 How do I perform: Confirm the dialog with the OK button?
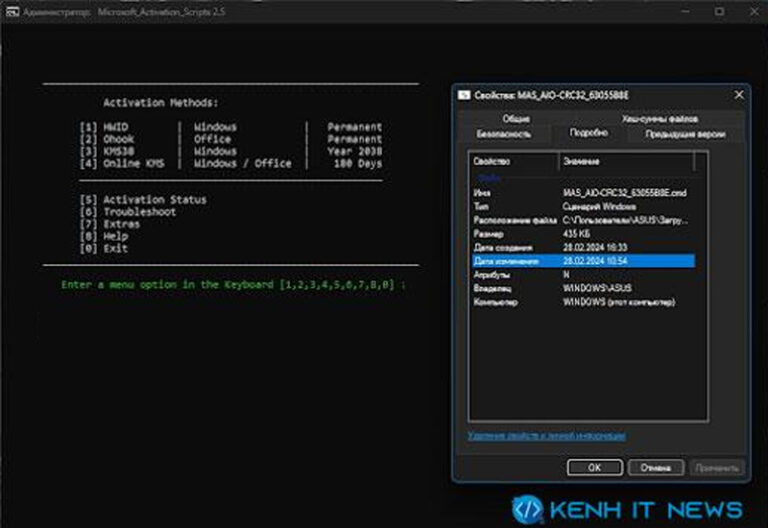[595, 467]
